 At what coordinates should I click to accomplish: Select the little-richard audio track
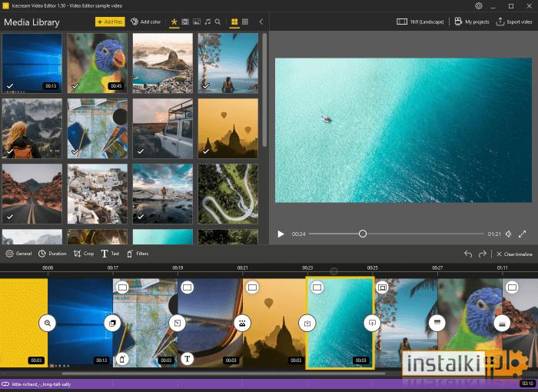269,384
